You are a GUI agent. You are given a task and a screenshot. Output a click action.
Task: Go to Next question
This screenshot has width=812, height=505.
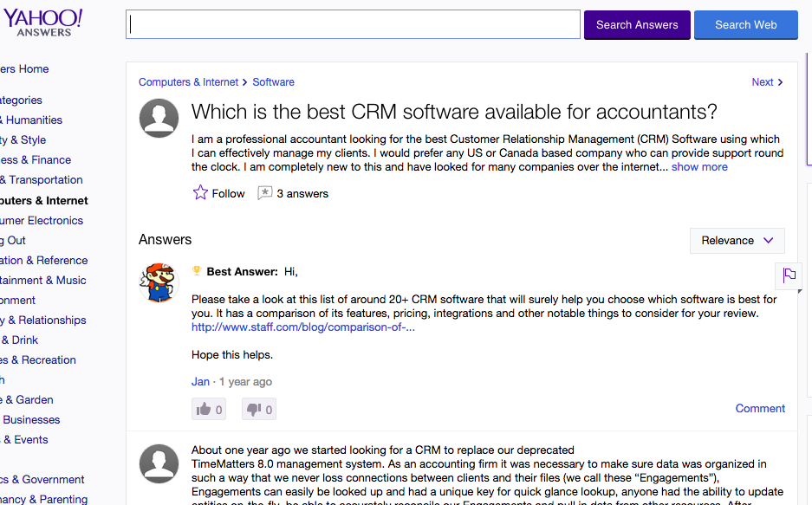click(767, 82)
